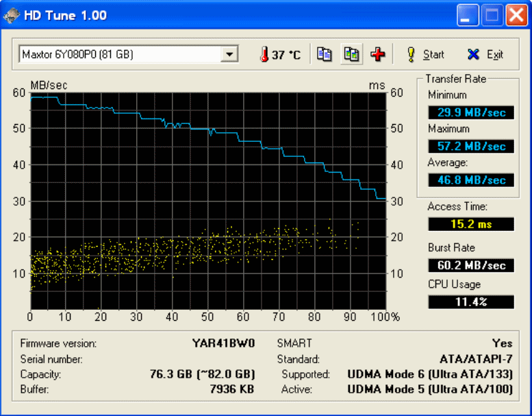Click the Minimum 29.9 MB/sec value box
Image resolution: width=532 pixels, height=416 pixels.
click(471, 112)
